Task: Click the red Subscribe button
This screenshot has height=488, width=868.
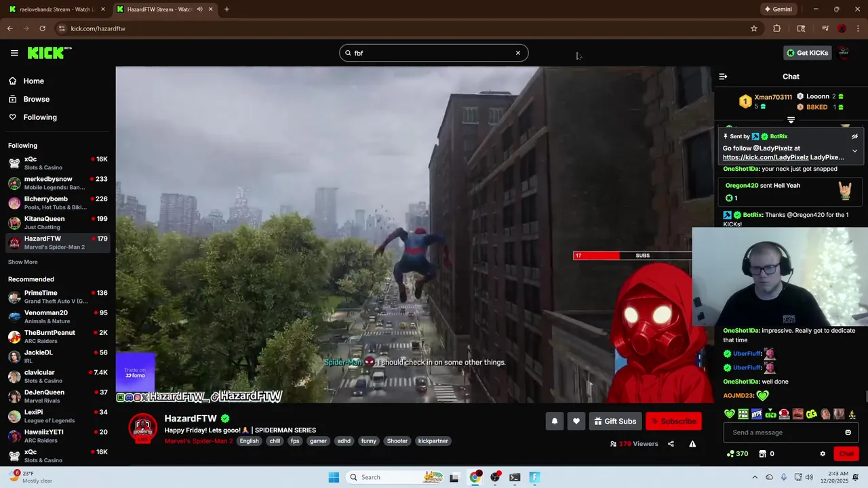Action: point(673,422)
